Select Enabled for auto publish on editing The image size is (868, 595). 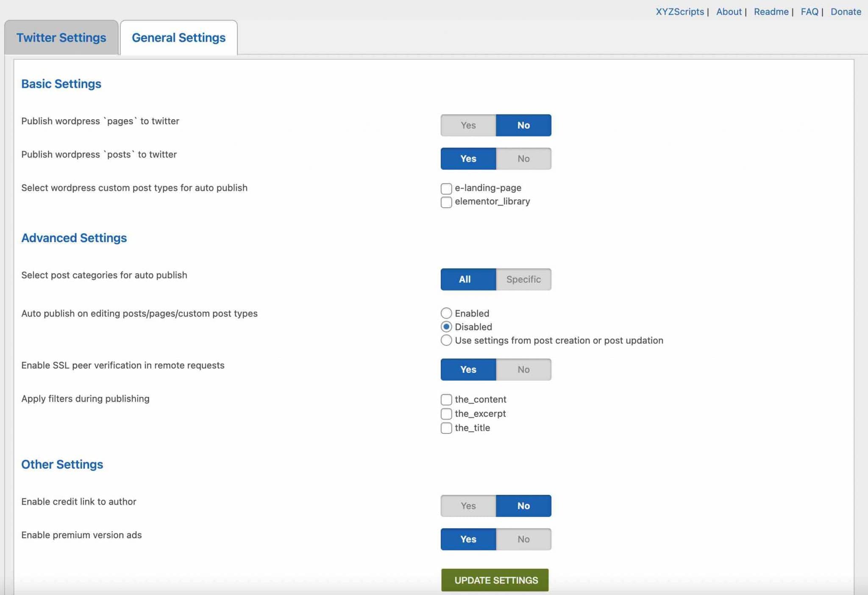pyautogui.click(x=446, y=313)
